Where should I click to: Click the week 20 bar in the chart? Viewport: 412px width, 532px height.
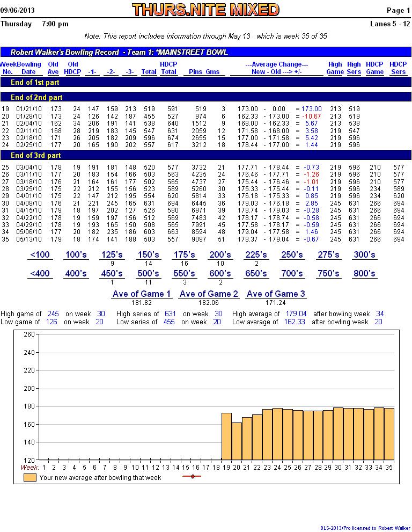[237, 441]
